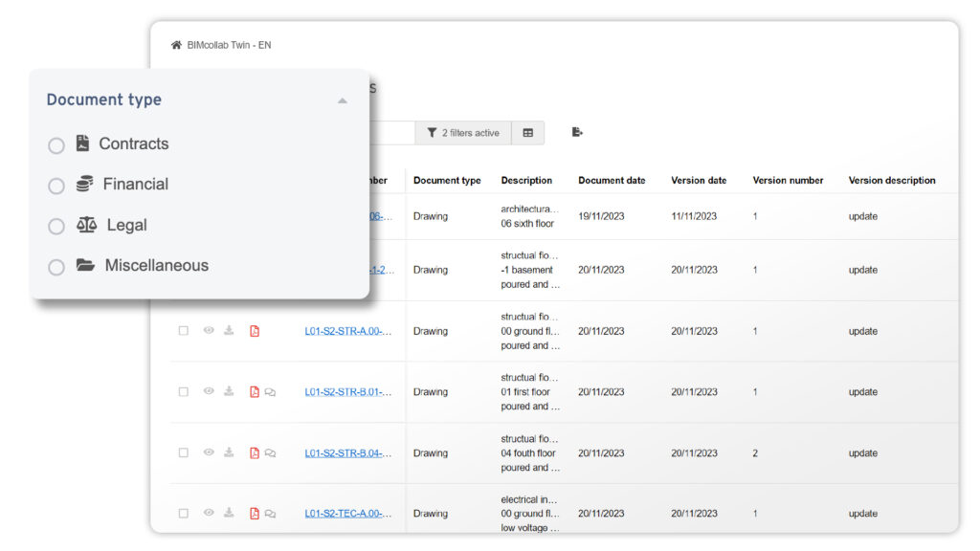
Task: Sort by the Version number column header
Action: click(x=788, y=180)
